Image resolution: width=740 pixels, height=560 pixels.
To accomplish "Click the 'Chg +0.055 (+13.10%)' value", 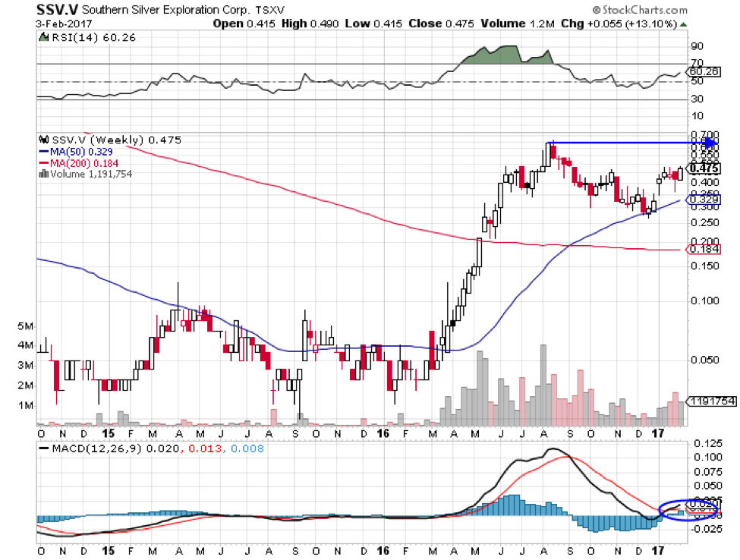I will (619, 24).
